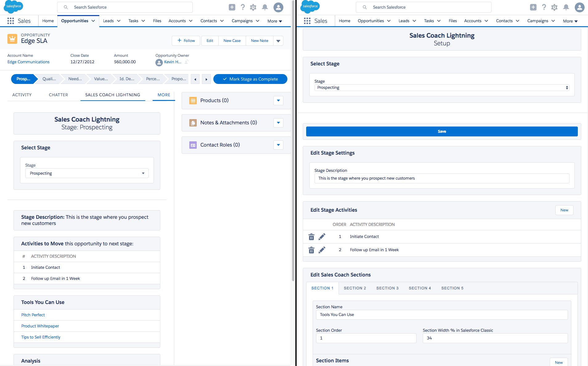The image size is (588, 366).
Task: Open notifications bell in the right window
Action: click(x=566, y=7)
